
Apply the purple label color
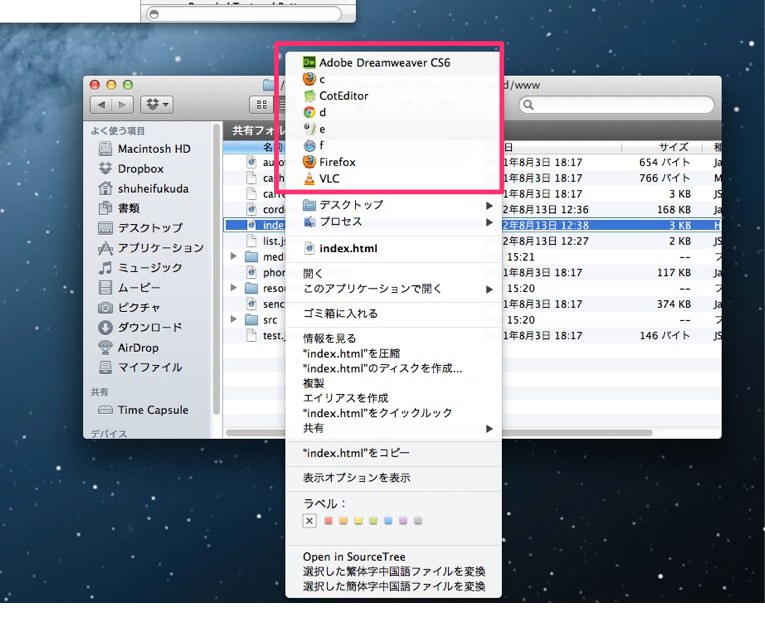[x=403, y=521]
